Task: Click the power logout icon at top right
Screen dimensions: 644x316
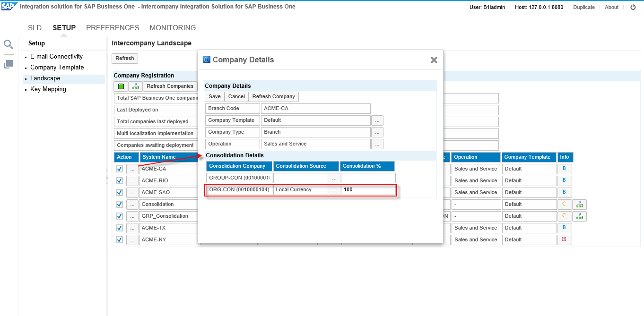Action: pos(633,7)
